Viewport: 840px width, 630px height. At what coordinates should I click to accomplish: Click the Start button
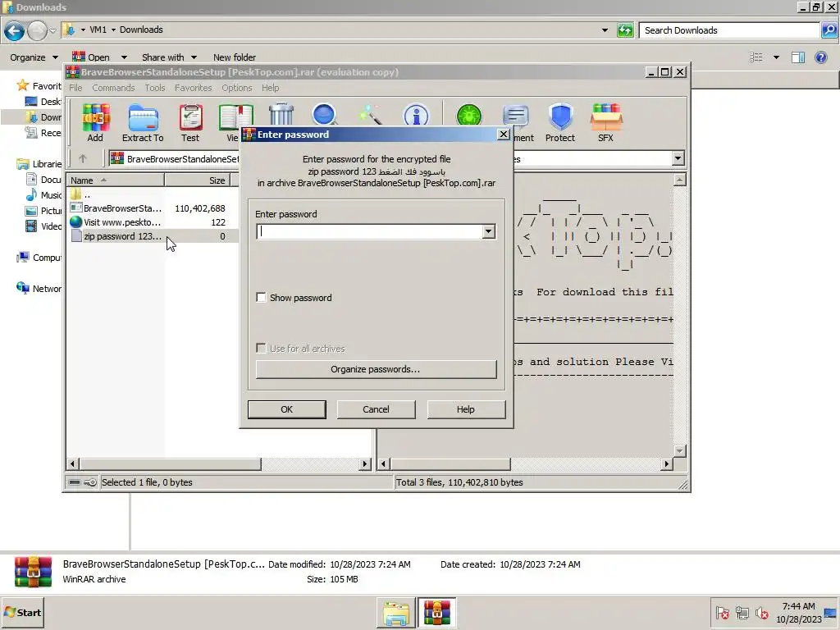[x=22, y=613]
